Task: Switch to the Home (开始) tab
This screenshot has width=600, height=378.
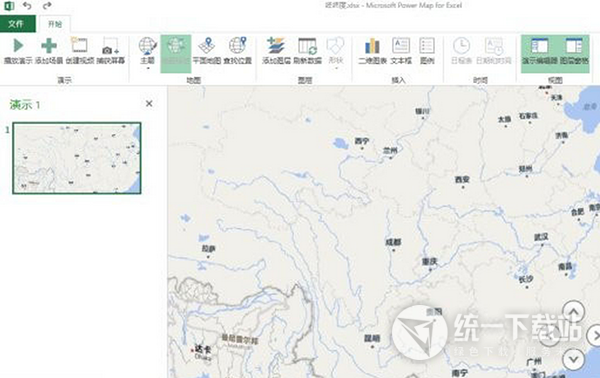Action: (x=55, y=24)
